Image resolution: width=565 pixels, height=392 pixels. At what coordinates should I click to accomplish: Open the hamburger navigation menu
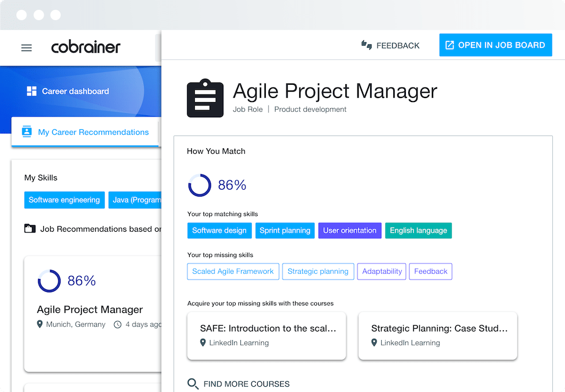tap(27, 48)
